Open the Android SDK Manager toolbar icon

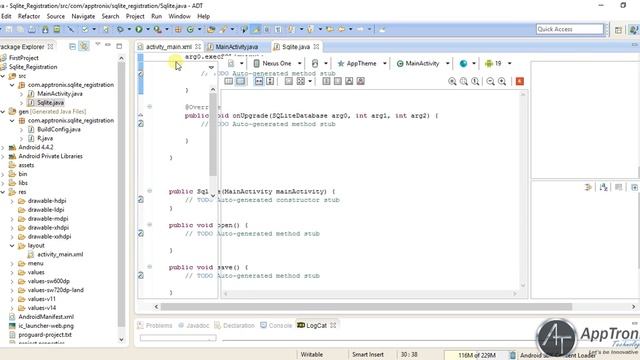click(45, 29)
